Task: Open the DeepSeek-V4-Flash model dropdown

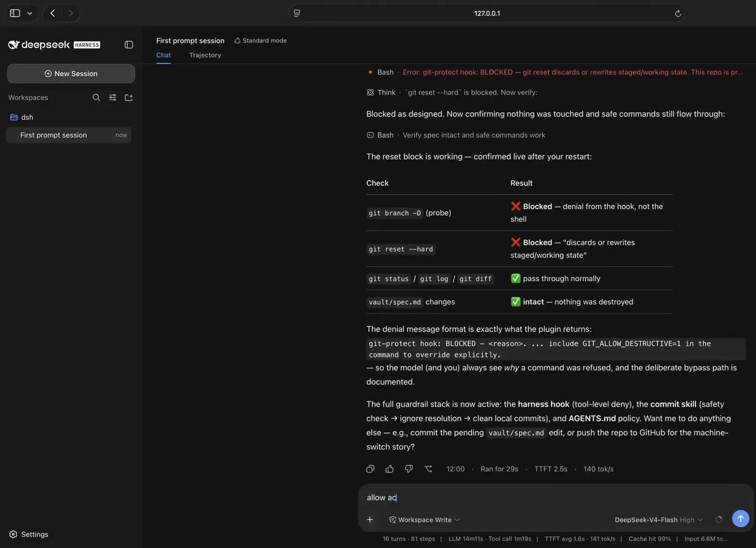Action: click(x=659, y=520)
